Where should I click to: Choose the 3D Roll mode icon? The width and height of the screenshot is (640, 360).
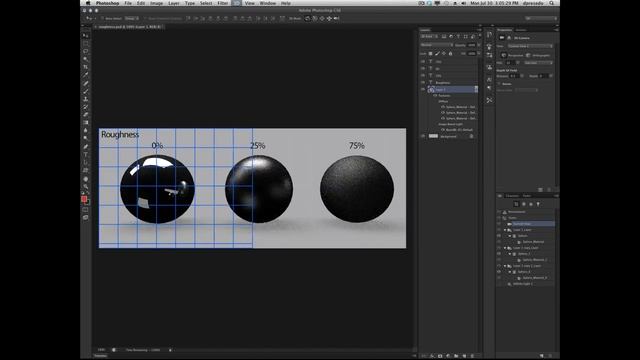click(315, 18)
